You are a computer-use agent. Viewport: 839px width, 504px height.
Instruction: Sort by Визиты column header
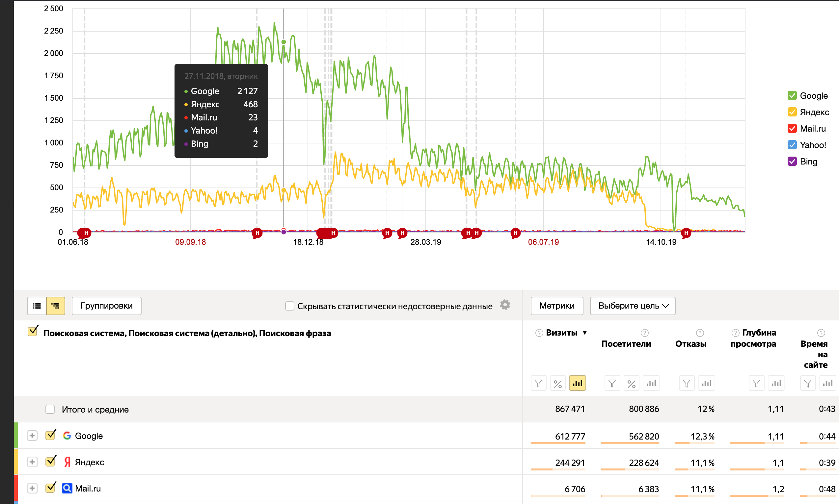[561, 333]
